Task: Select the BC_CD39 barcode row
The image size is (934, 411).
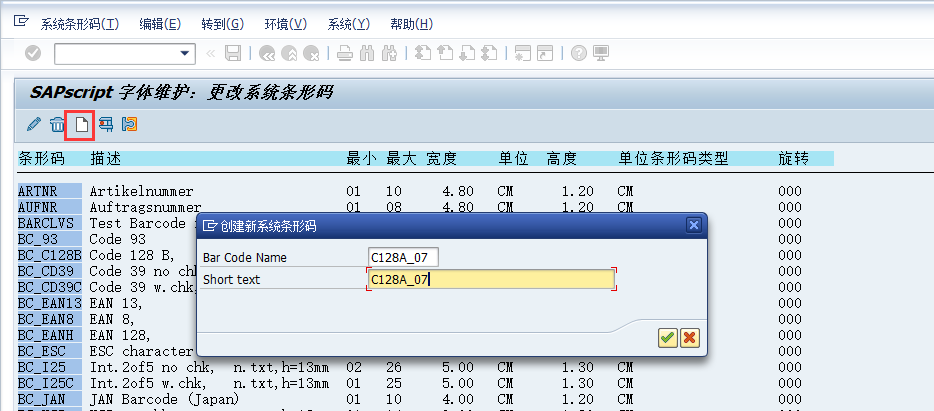Action: pos(49,271)
